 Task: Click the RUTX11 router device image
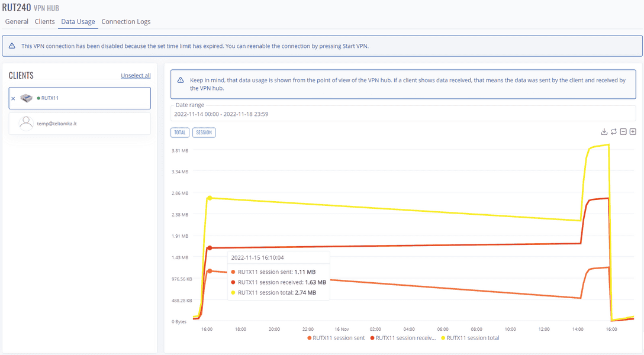coord(26,98)
